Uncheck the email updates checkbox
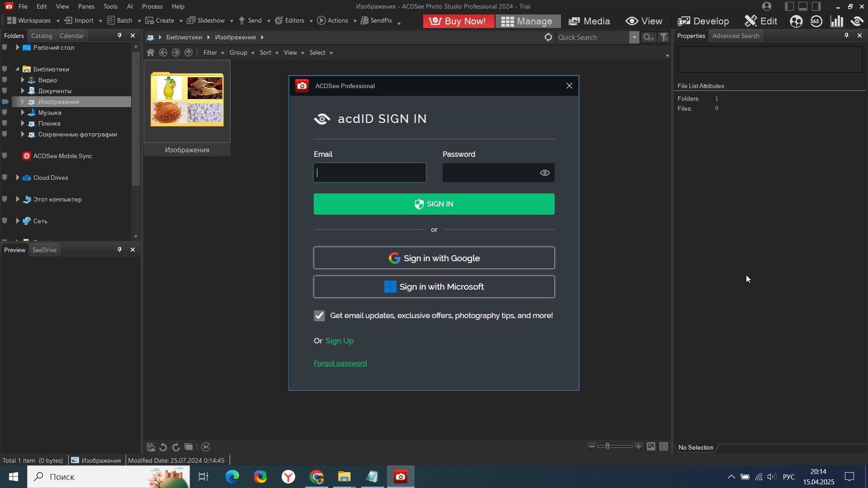Viewport: 868px width, 488px height. tap(319, 316)
